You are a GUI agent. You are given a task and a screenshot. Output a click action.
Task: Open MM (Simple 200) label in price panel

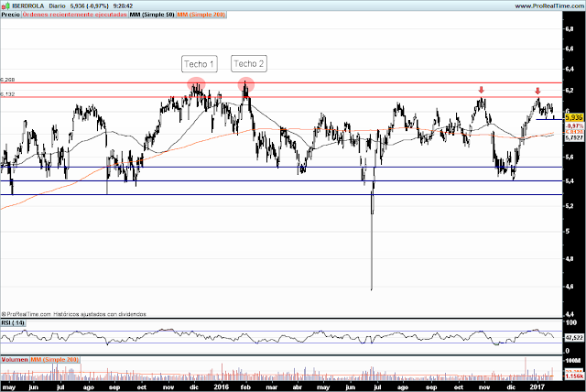(x=201, y=15)
